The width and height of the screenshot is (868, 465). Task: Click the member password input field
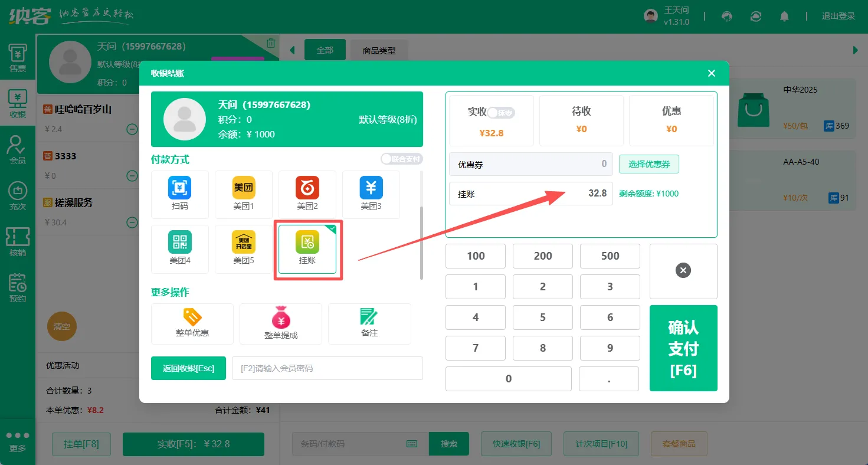point(327,368)
